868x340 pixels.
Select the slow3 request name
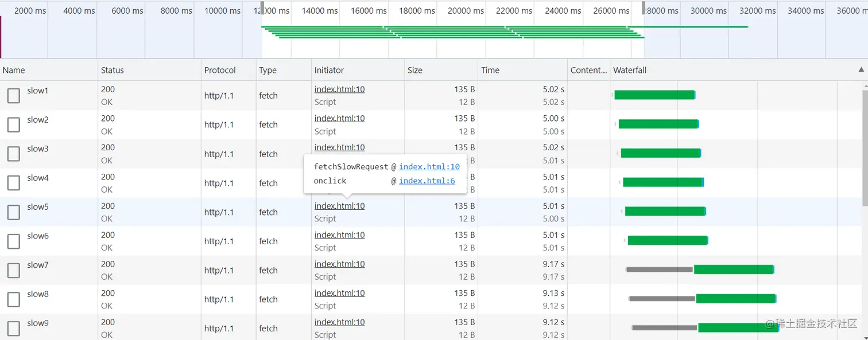pos(38,148)
